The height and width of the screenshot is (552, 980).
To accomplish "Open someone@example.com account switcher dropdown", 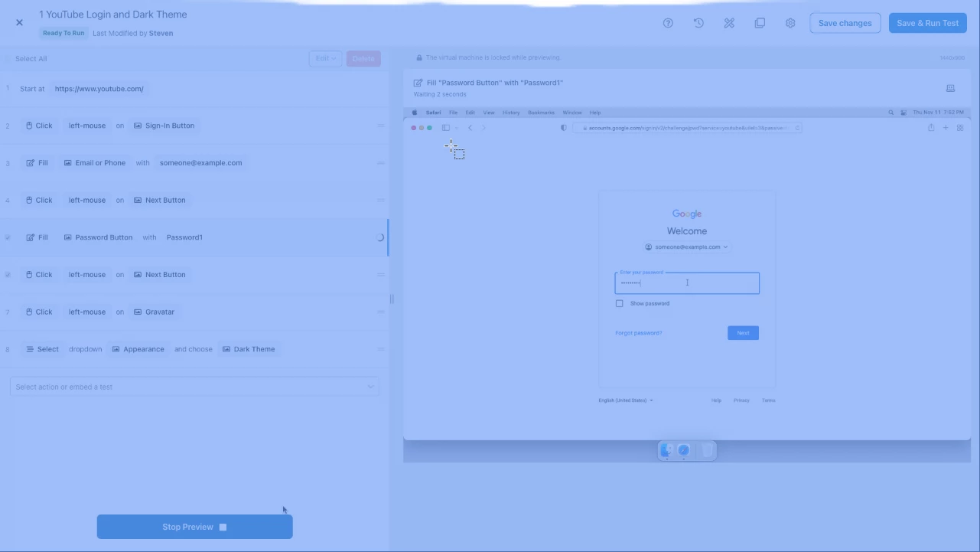I will pos(687,247).
